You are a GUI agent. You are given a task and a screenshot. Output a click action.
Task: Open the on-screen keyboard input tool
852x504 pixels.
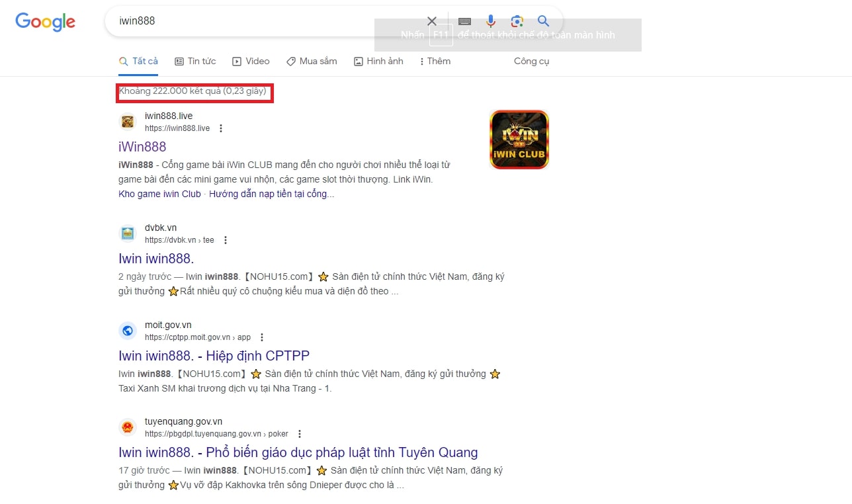[x=464, y=21]
